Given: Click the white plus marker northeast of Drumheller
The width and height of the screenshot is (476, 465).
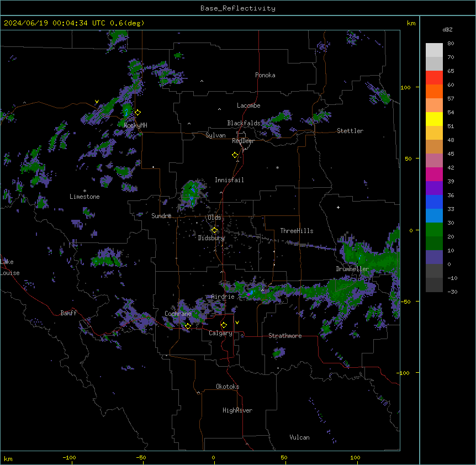Looking at the screenshot, I should (x=338, y=207).
